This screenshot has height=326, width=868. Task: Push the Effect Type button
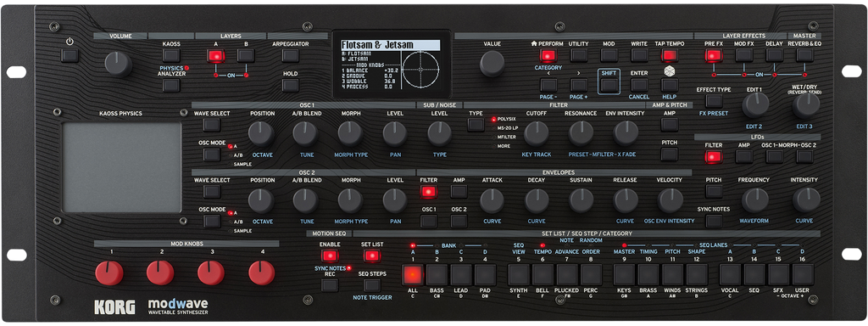tap(714, 101)
